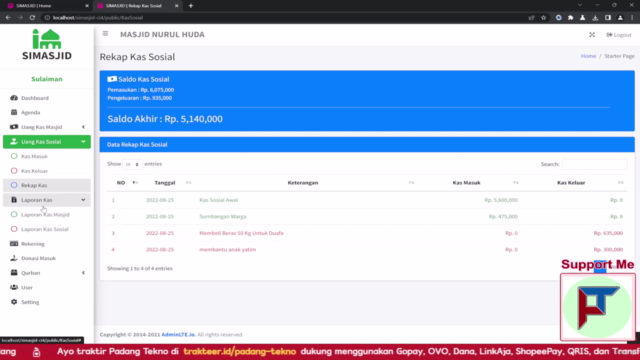Click the Setting gear icon
The width and height of the screenshot is (640, 360).
pyautogui.click(x=14, y=302)
